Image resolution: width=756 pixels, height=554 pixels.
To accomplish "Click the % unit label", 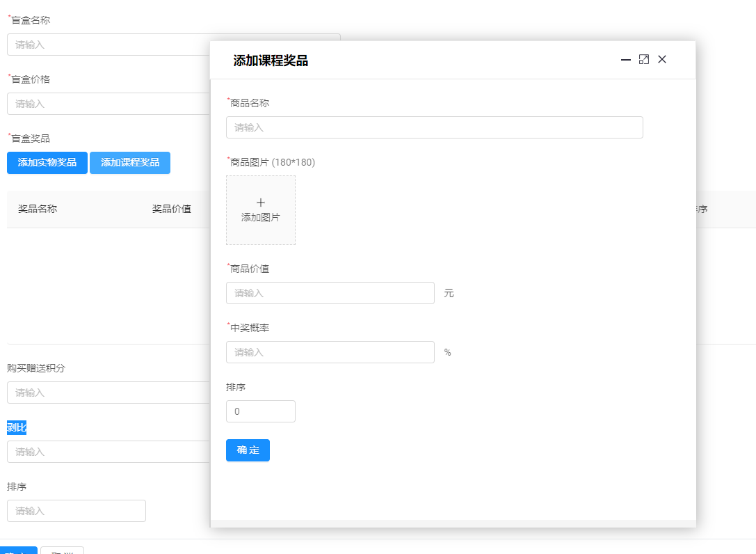I will [447, 352].
